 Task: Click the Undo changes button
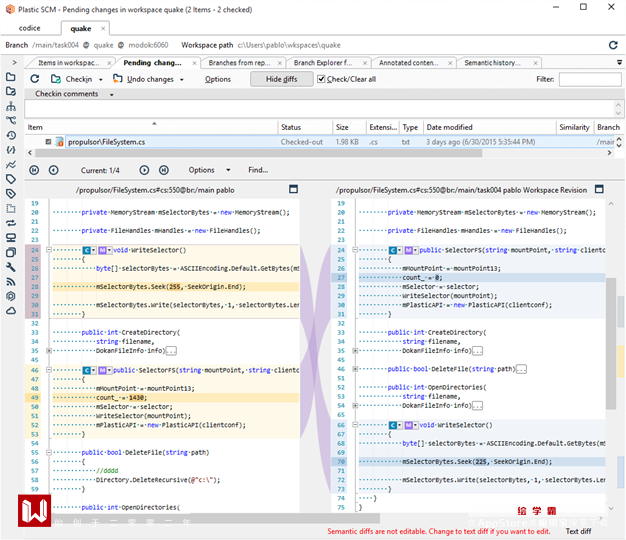tap(144, 79)
